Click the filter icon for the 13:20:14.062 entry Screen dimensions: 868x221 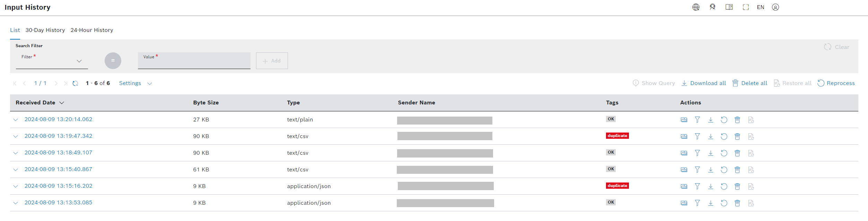[x=697, y=120]
